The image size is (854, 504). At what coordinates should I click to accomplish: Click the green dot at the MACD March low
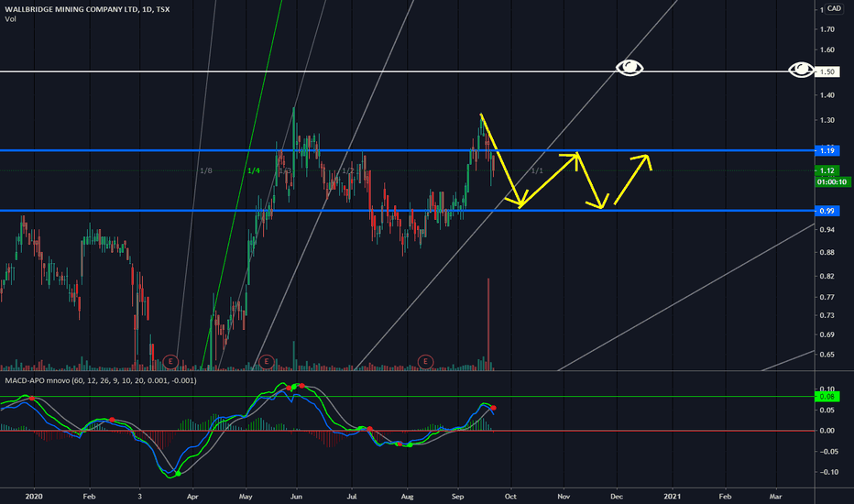point(178,474)
